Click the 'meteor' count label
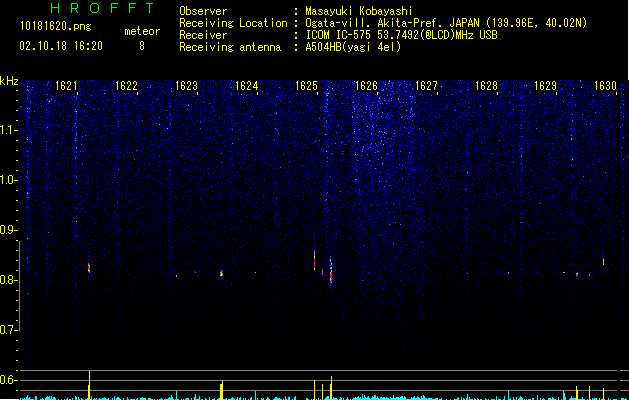 [142, 31]
